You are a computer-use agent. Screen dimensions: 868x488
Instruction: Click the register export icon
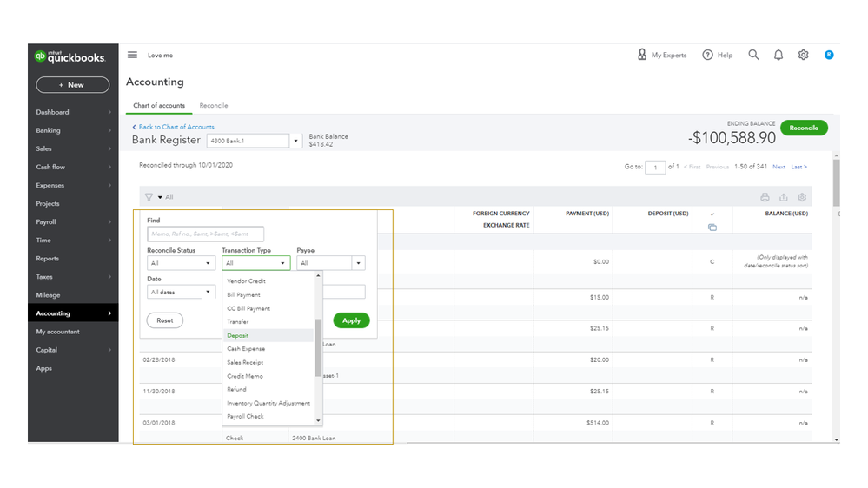click(x=784, y=197)
